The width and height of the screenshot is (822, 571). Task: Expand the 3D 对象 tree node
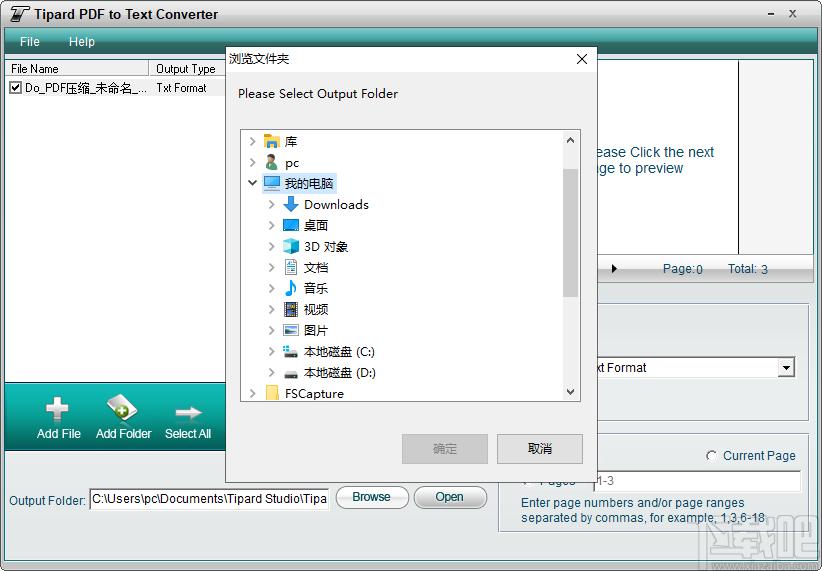tap(271, 246)
